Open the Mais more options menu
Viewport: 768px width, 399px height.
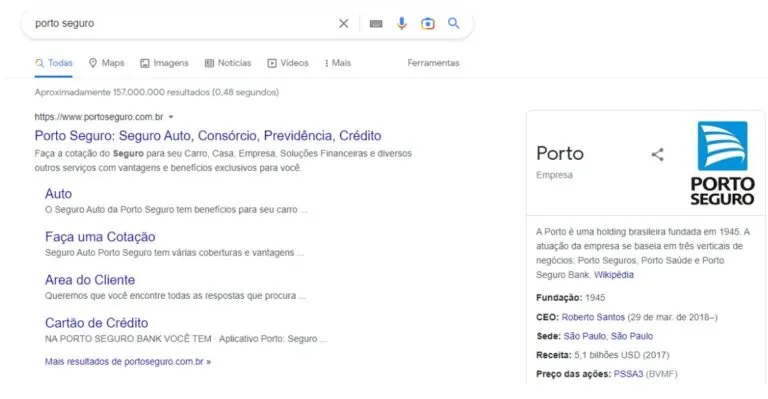pos(338,63)
